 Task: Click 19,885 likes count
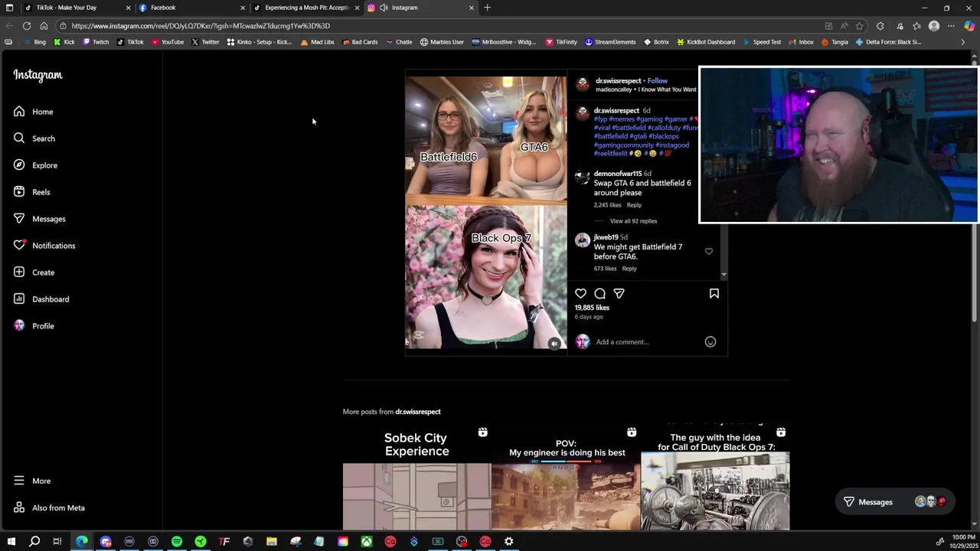[592, 308]
